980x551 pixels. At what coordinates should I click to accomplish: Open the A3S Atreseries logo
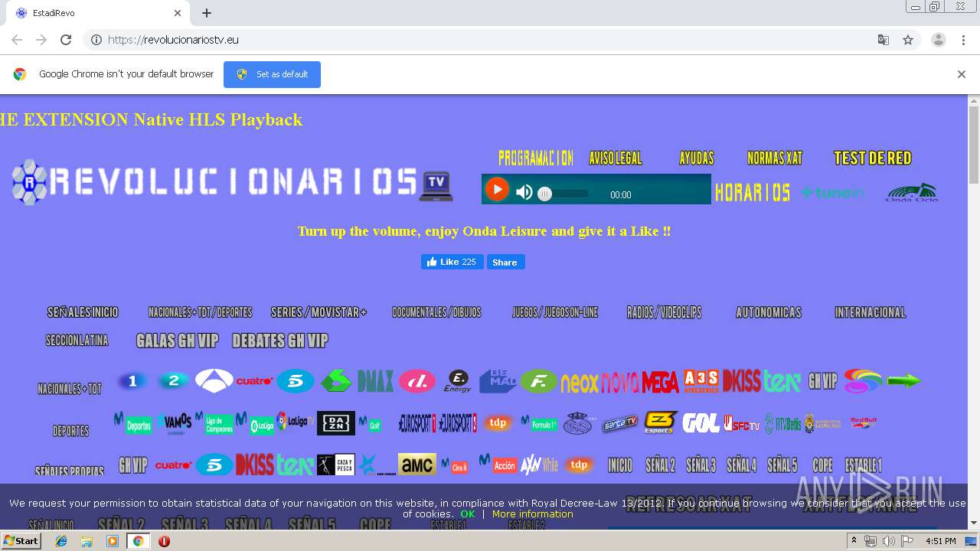(x=701, y=380)
